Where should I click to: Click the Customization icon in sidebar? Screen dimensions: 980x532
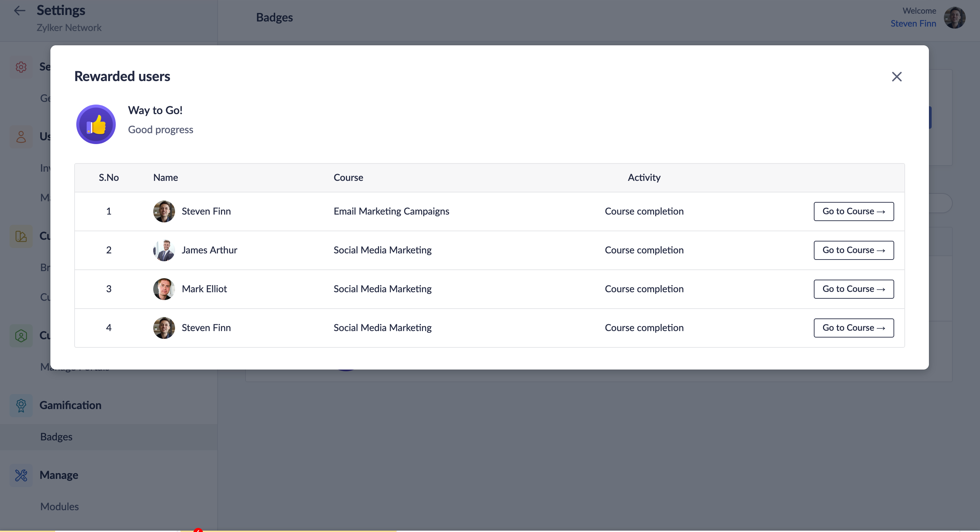(x=21, y=236)
